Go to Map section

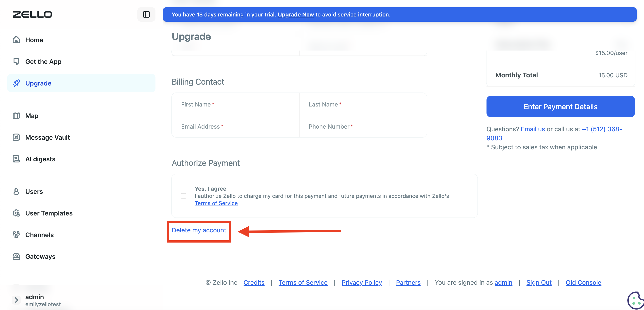82,116
